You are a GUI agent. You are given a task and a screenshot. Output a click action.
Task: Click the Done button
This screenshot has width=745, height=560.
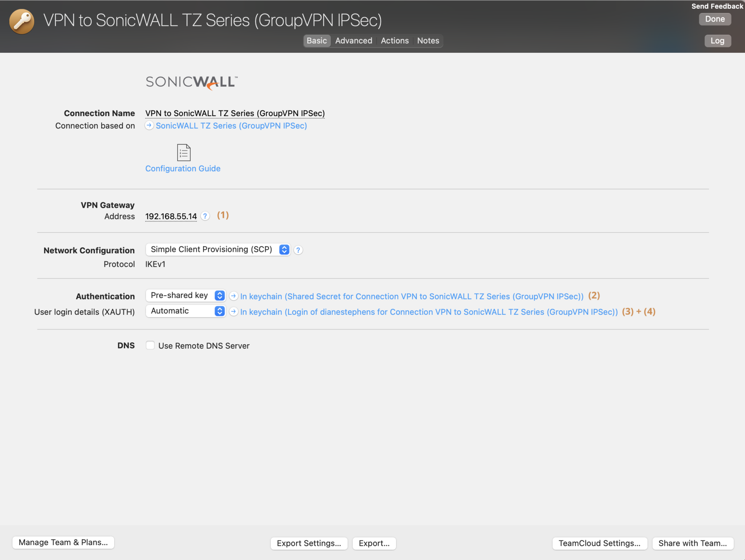click(x=714, y=19)
